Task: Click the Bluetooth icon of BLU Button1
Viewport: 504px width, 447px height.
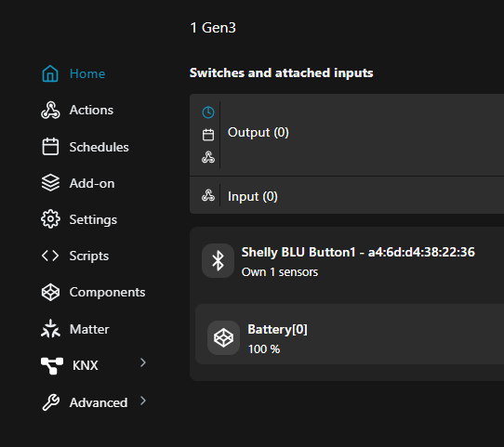Action: [218, 261]
